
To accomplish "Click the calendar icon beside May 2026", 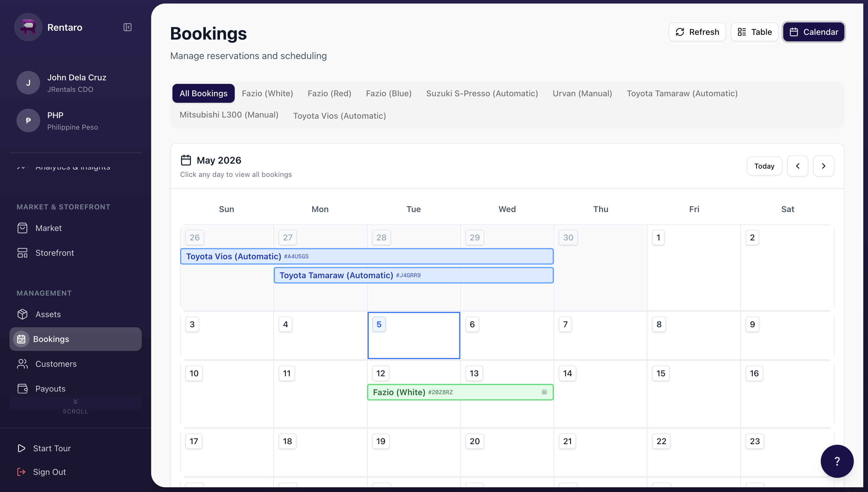I will coord(186,160).
